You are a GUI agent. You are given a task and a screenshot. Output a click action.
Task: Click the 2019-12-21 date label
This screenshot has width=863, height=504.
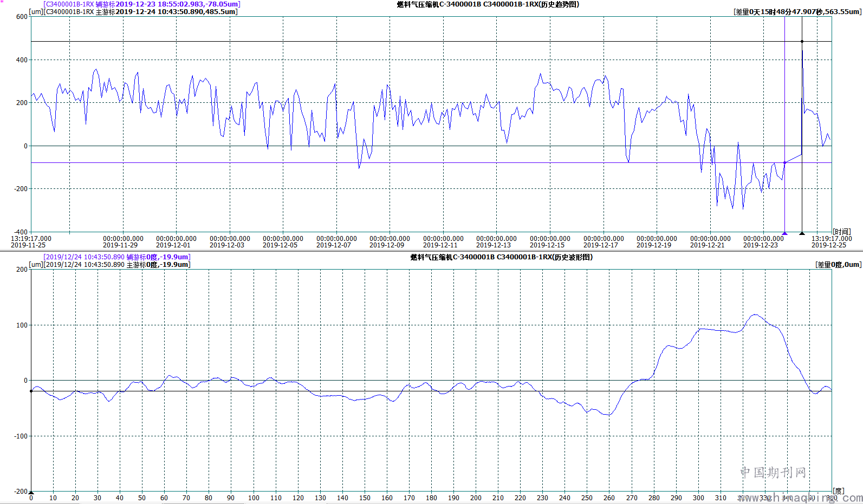pyautogui.click(x=708, y=245)
